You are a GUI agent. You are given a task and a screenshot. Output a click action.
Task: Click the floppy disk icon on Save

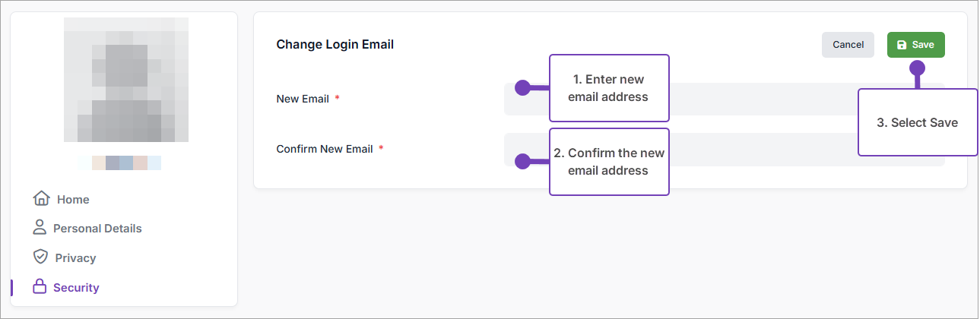902,45
